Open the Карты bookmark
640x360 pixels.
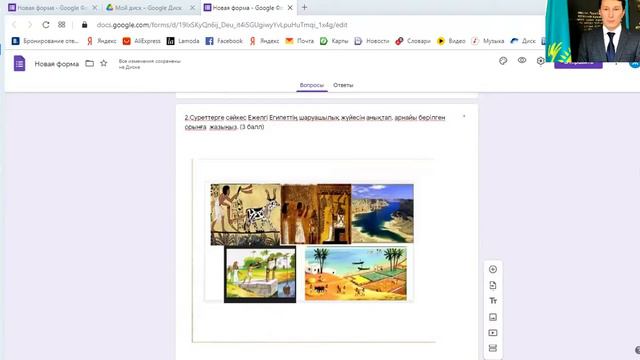(334, 41)
